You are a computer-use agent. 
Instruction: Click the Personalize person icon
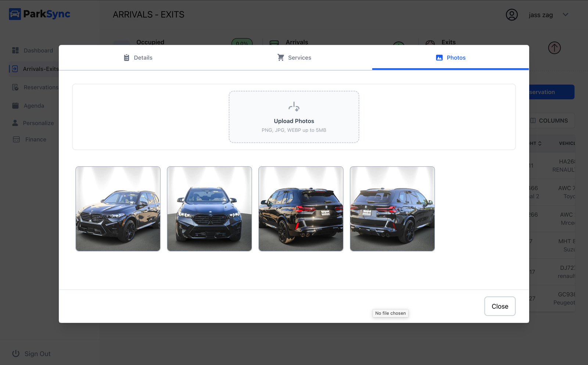pos(15,123)
